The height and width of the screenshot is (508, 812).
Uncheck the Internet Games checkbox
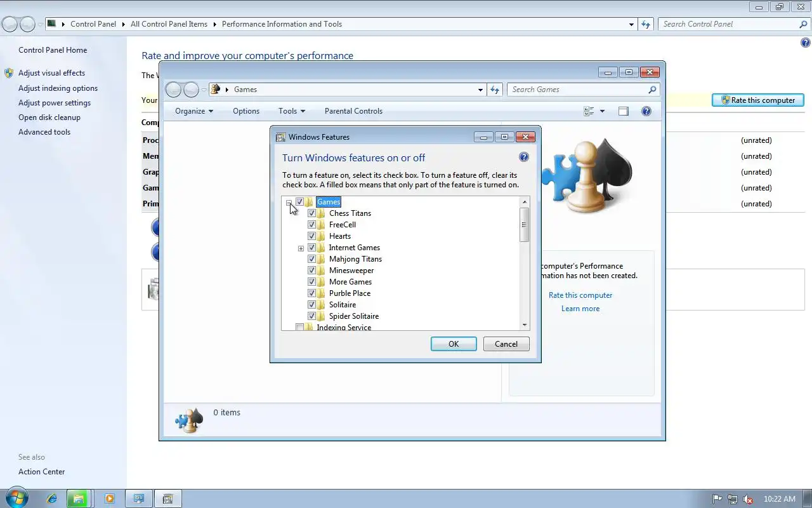click(x=311, y=248)
